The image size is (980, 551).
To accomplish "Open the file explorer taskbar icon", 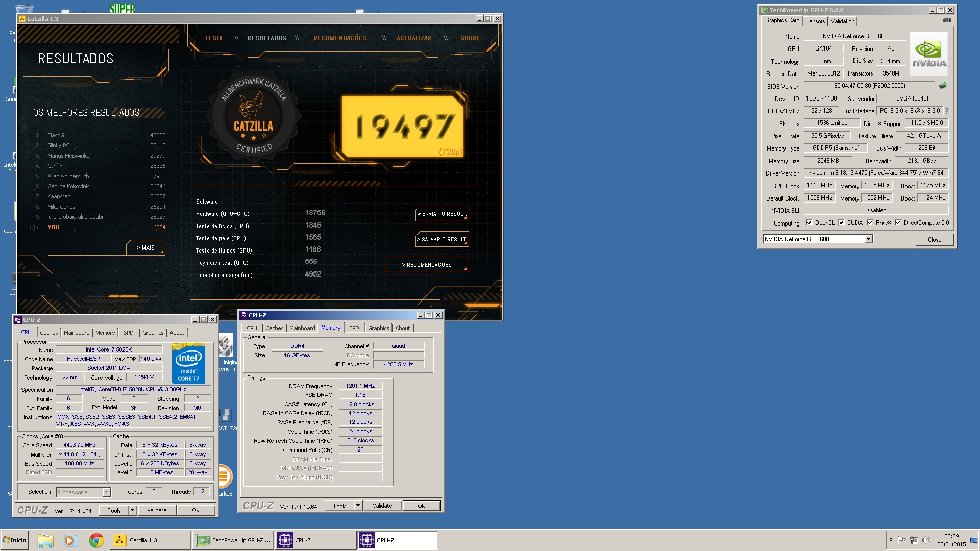I will [x=45, y=540].
